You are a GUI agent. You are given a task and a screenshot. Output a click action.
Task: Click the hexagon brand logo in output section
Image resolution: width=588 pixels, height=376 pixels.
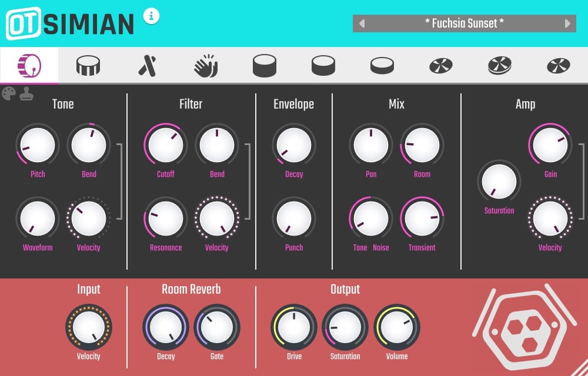[524, 327]
